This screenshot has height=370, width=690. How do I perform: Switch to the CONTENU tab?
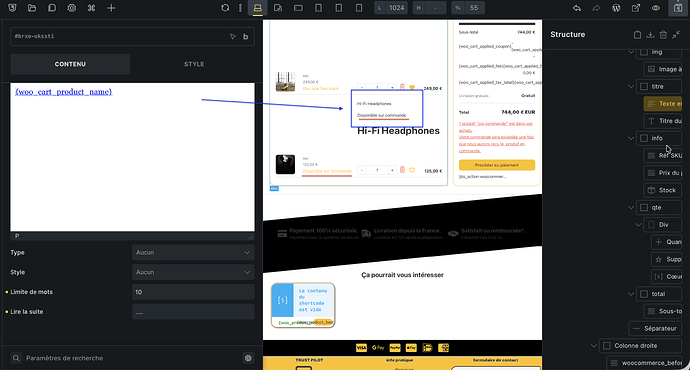tap(70, 64)
